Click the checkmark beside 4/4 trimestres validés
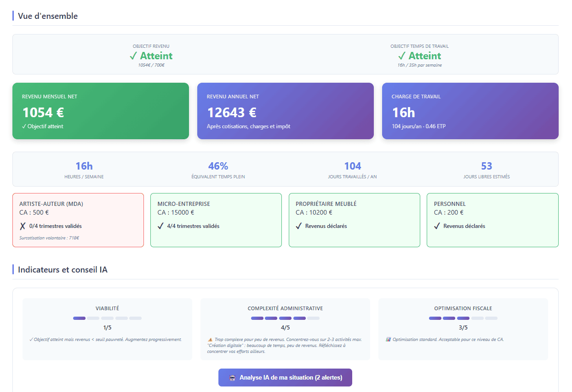This screenshot has height=392, width=572. (160, 226)
